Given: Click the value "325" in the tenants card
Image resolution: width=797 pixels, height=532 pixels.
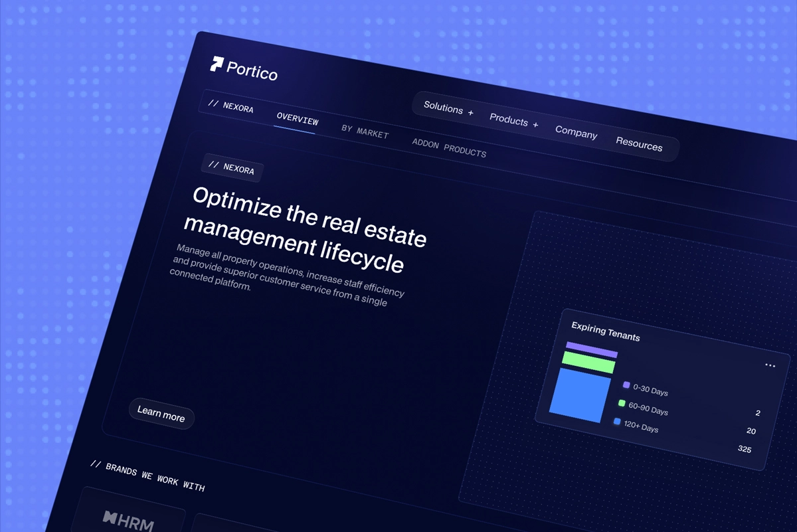Looking at the screenshot, I should tap(745, 450).
